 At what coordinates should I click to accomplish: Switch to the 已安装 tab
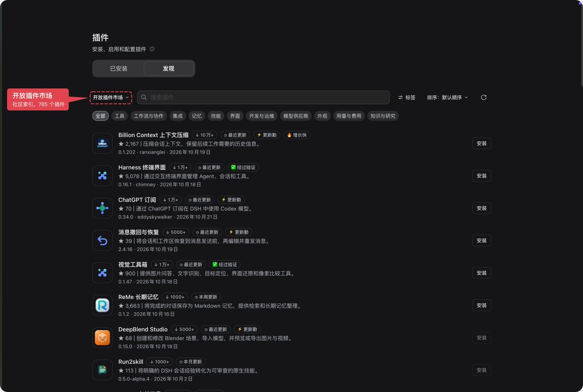pos(119,69)
